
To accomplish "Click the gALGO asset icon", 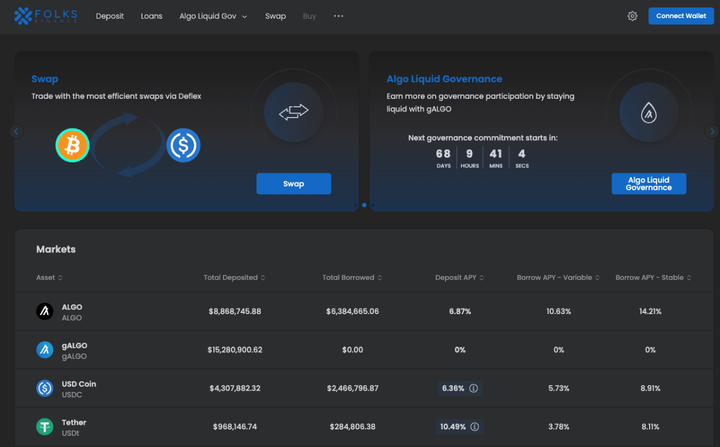I will (x=45, y=350).
